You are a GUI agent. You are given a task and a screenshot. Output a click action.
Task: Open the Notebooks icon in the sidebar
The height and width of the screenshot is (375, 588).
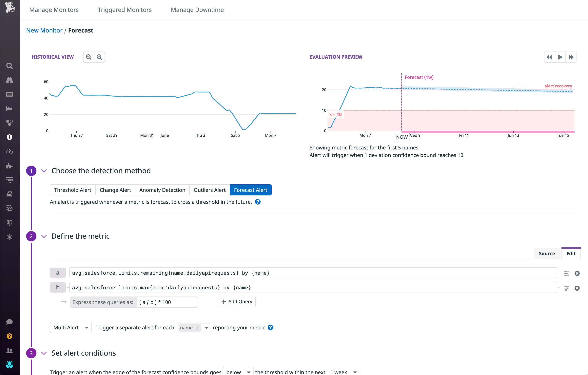9,194
